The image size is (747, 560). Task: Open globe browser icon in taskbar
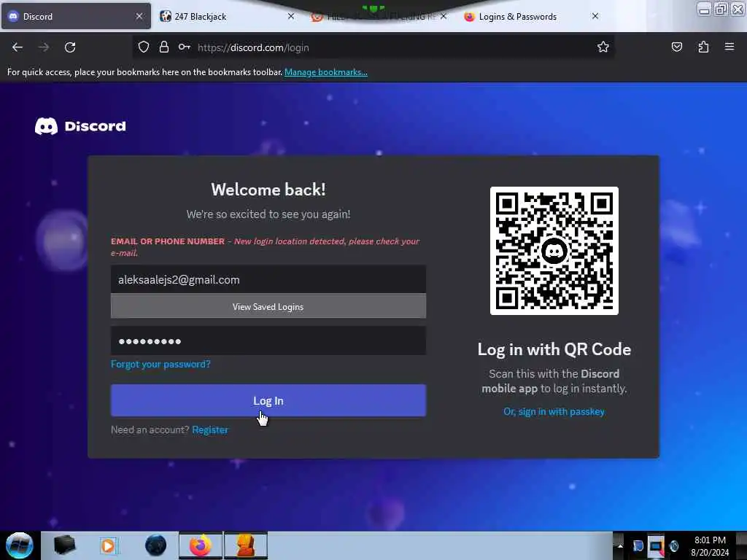[x=156, y=545]
